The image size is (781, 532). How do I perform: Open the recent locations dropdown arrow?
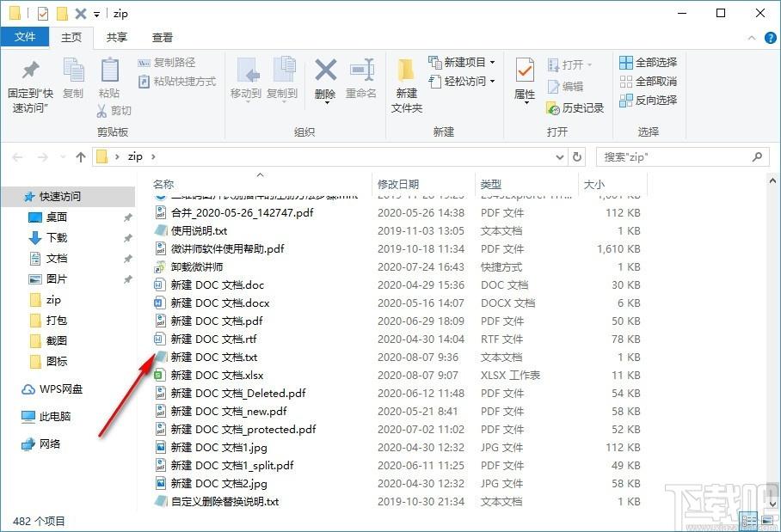pyautogui.click(x=63, y=157)
